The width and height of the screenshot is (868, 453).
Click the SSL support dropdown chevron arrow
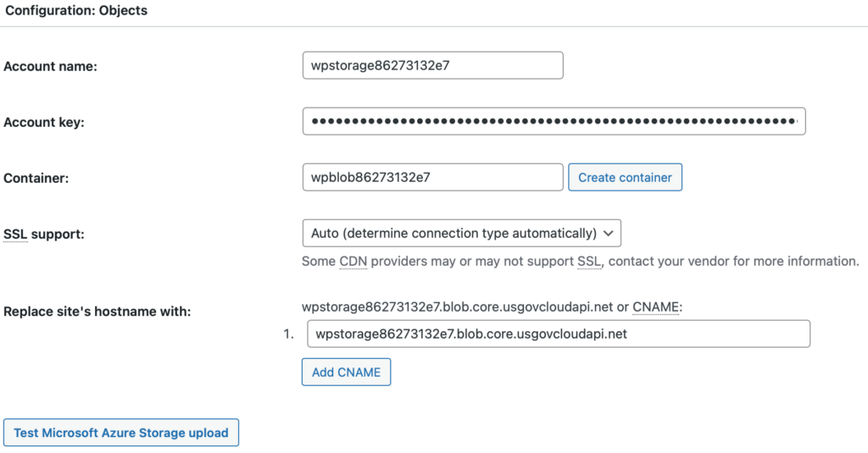[x=609, y=234]
